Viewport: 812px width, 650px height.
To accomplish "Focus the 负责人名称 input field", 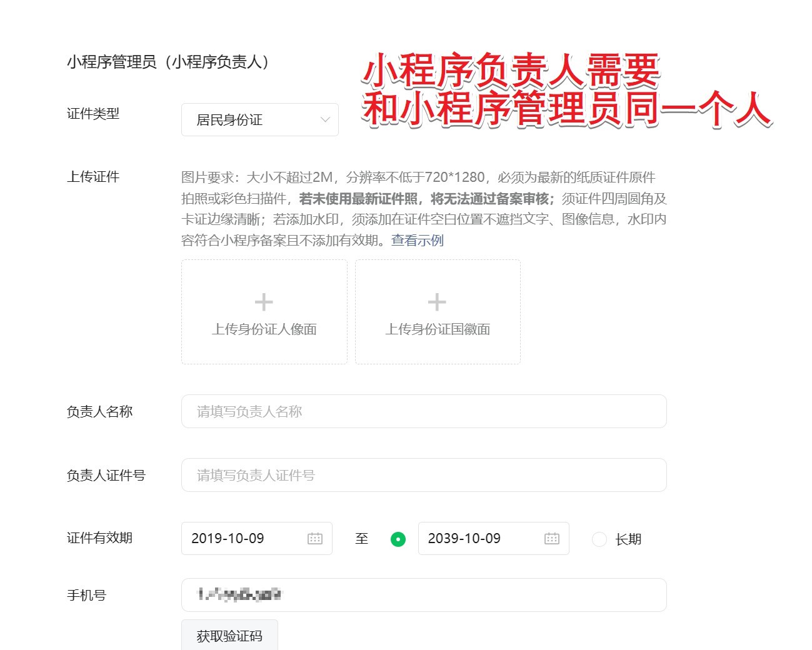I will (424, 411).
